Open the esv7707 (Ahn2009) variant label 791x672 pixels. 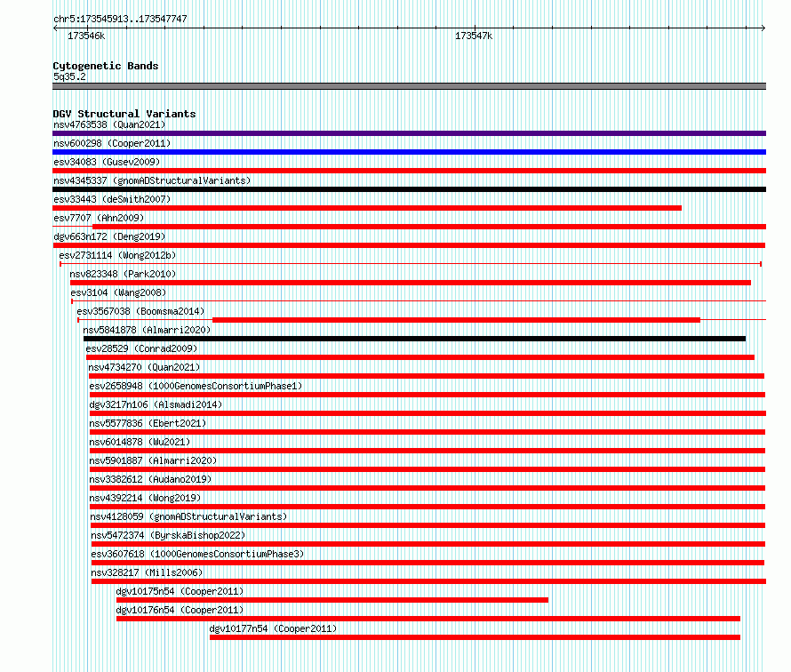click(99, 218)
